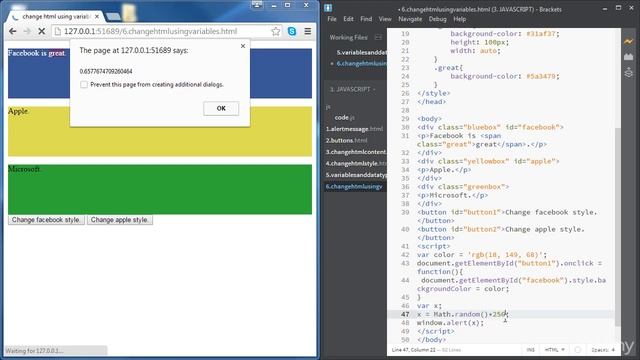Click the Brackets app icon in title bar

click(x=328, y=8)
